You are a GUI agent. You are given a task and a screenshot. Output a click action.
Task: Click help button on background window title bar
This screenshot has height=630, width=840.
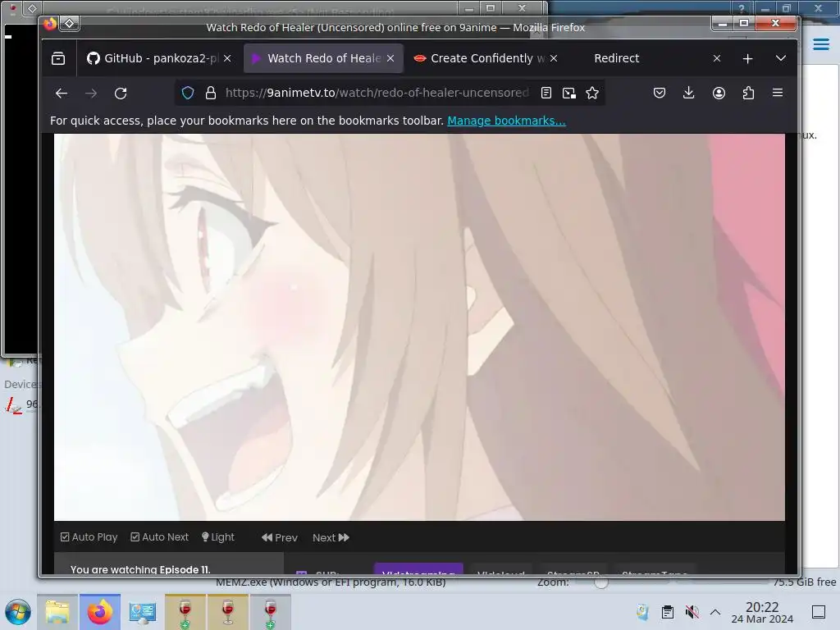click(742, 8)
